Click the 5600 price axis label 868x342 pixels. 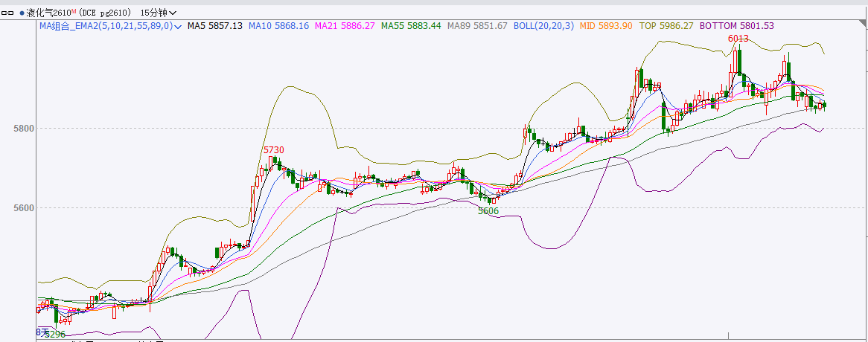pyautogui.click(x=24, y=207)
